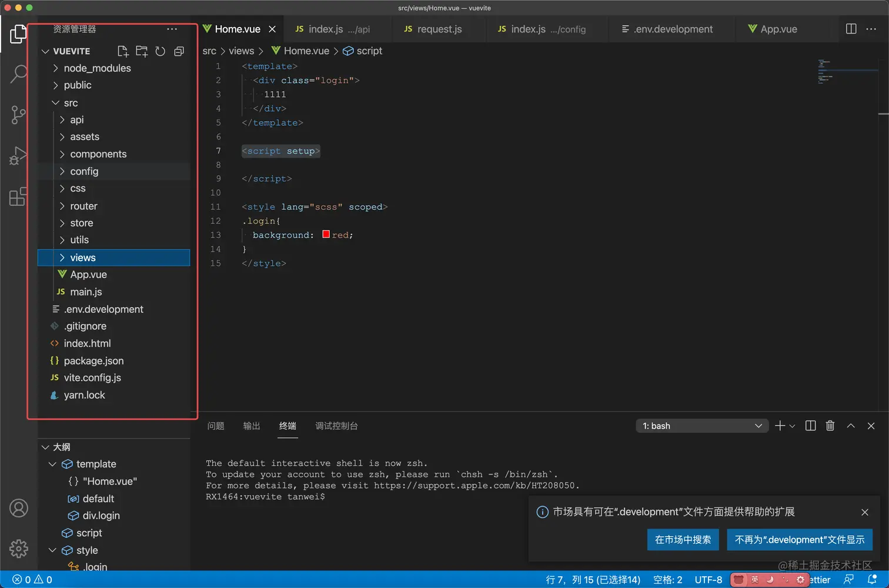The width and height of the screenshot is (889, 588).
Task: Click UTF-8 encoding in status bar
Action: [708, 580]
